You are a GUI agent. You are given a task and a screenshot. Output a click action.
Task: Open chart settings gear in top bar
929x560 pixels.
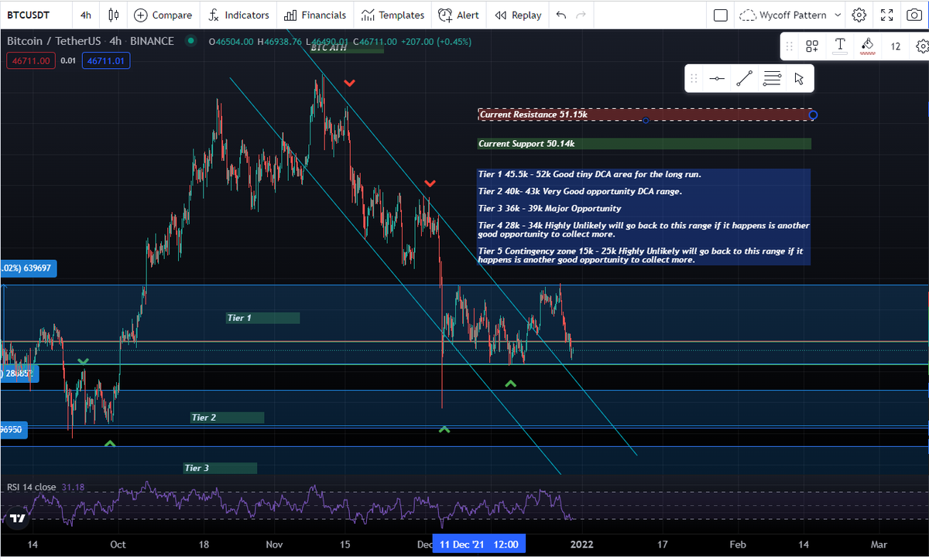[x=859, y=15]
